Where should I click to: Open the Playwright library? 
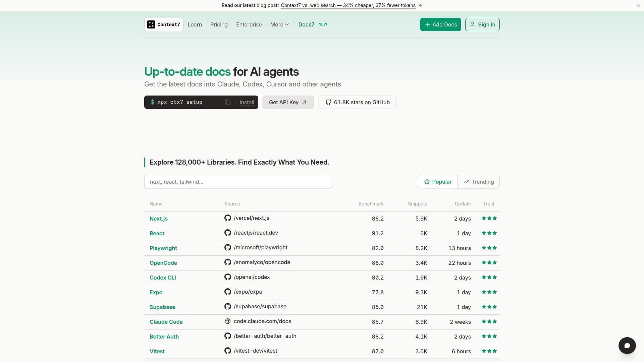[x=163, y=248]
